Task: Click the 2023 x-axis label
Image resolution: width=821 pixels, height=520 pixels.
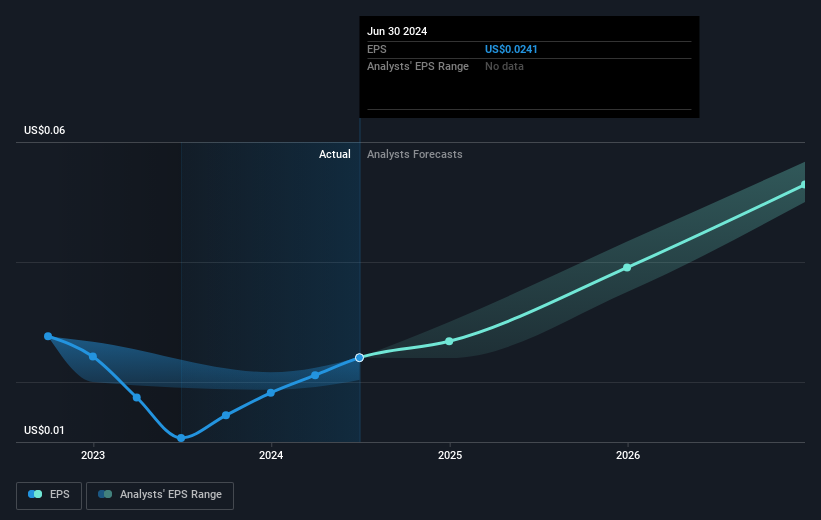Action: 93,456
